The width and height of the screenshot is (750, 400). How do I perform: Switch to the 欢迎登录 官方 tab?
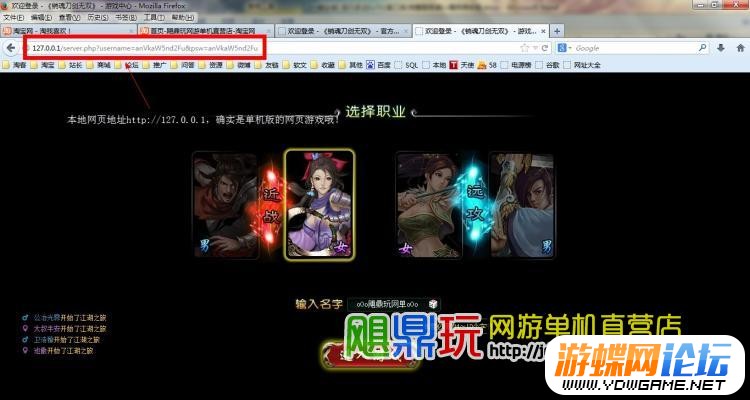(343, 31)
